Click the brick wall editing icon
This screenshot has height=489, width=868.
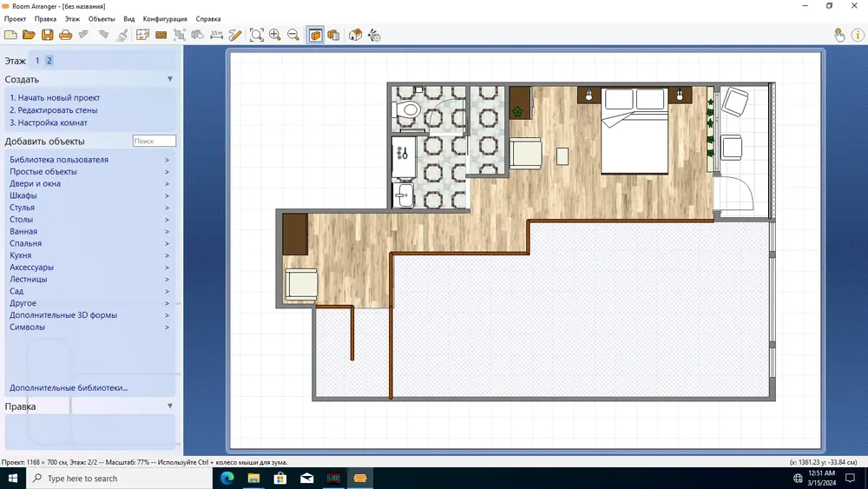coord(161,35)
